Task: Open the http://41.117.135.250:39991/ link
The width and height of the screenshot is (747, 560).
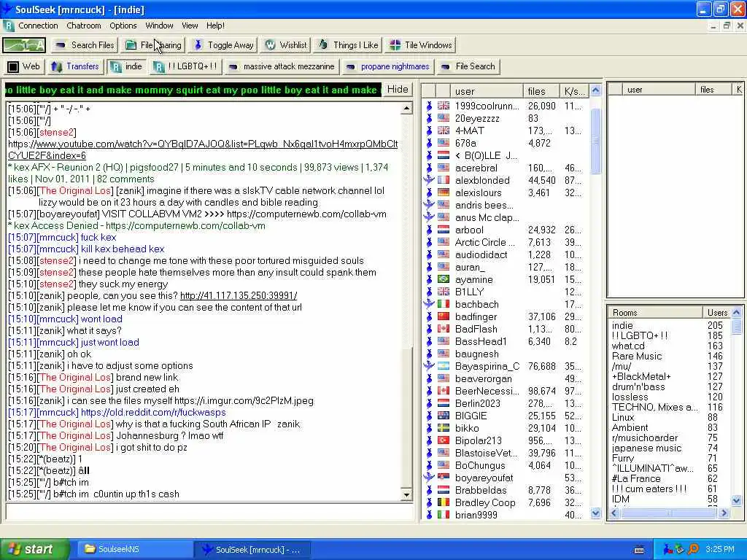Action: tap(239, 296)
